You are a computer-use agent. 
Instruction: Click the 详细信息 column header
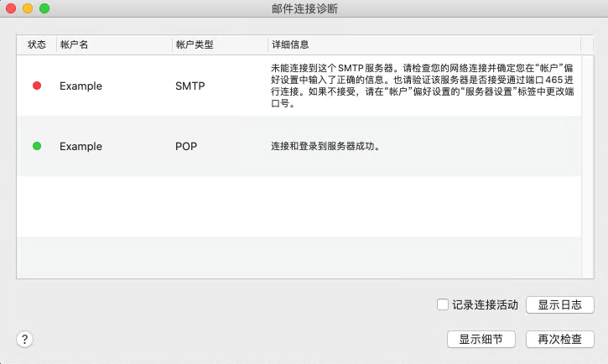coord(290,44)
